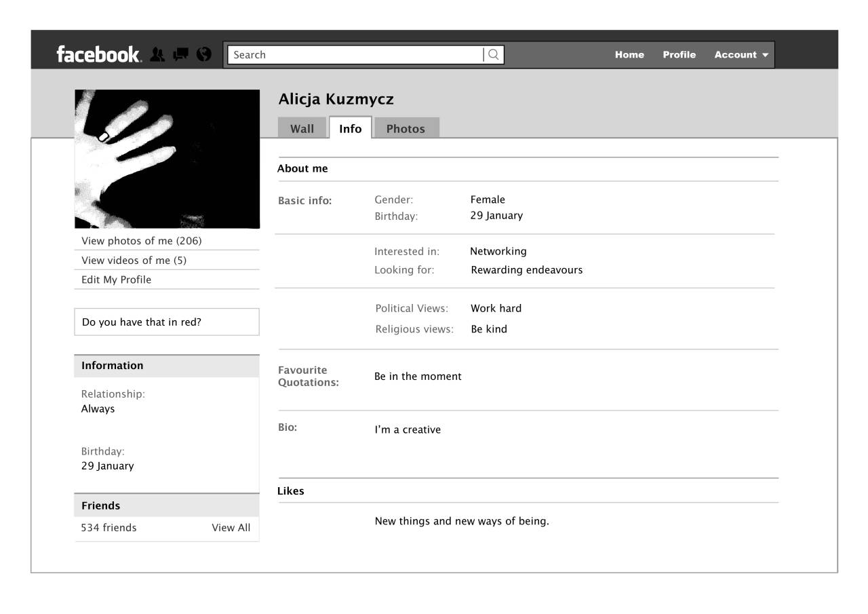Viewport: 868px width, 614px height.
Task: Click the search magnifier icon
Action: (x=494, y=55)
